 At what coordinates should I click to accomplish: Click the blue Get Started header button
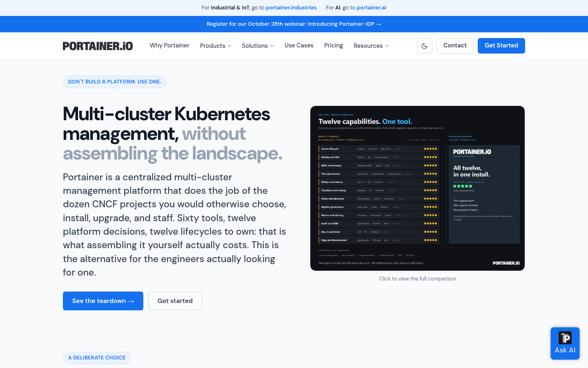point(501,46)
